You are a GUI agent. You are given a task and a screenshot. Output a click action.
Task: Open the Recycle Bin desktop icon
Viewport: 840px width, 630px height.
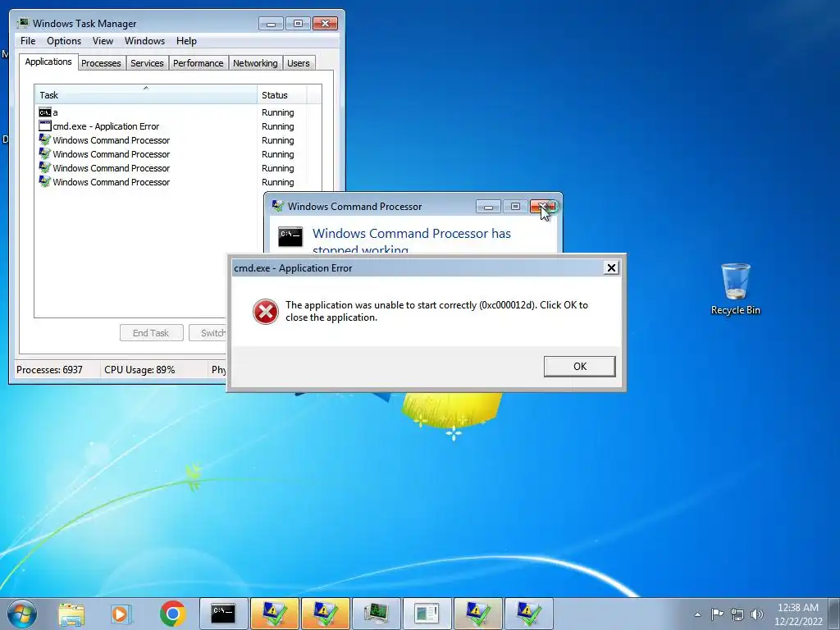click(735, 290)
